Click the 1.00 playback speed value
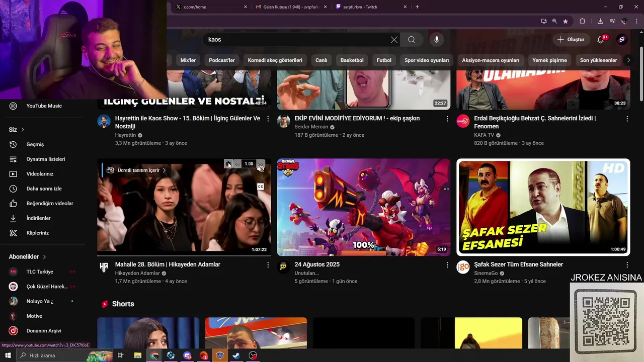The width and height of the screenshot is (644, 362). (x=249, y=164)
